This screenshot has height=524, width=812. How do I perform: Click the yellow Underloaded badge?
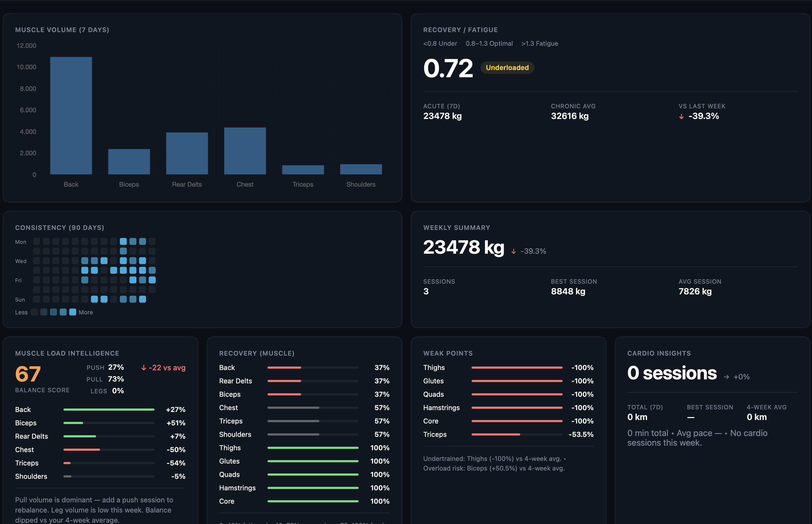(507, 68)
